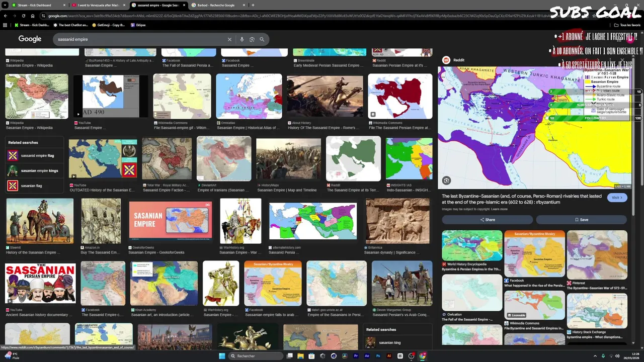Open the large Byzantine–Sasanian War map preview
This screenshot has height=362, width=644.
[x=534, y=128]
